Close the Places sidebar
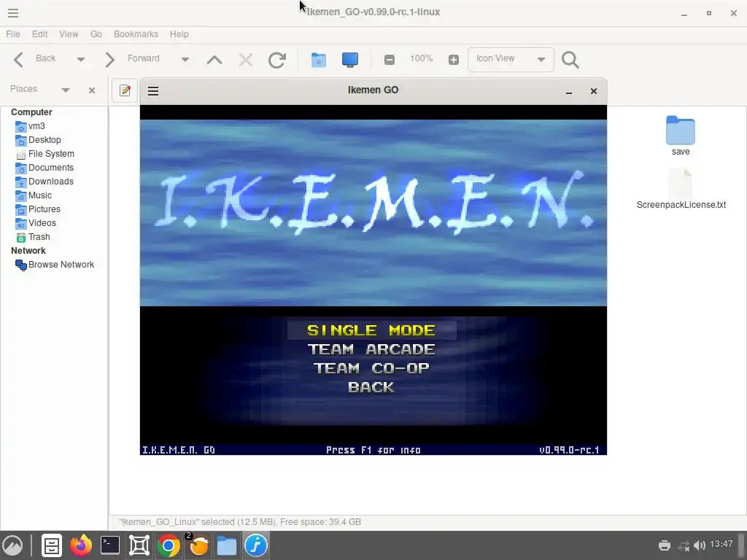Viewport: 747px width, 560px height. (92, 90)
